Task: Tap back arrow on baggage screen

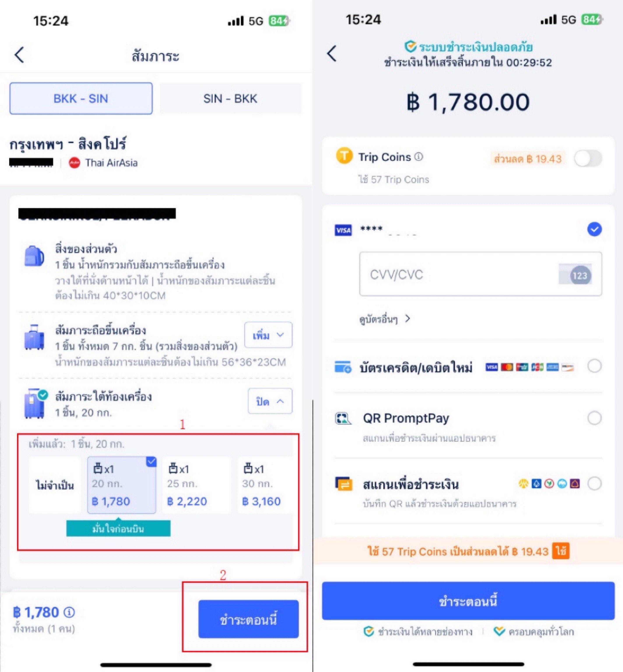Action: [19, 55]
